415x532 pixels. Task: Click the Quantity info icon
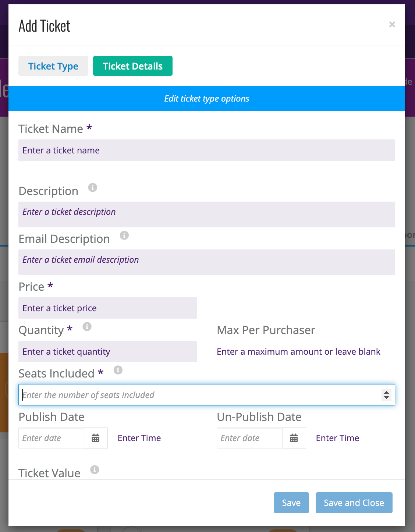click(x=87, y=327)
